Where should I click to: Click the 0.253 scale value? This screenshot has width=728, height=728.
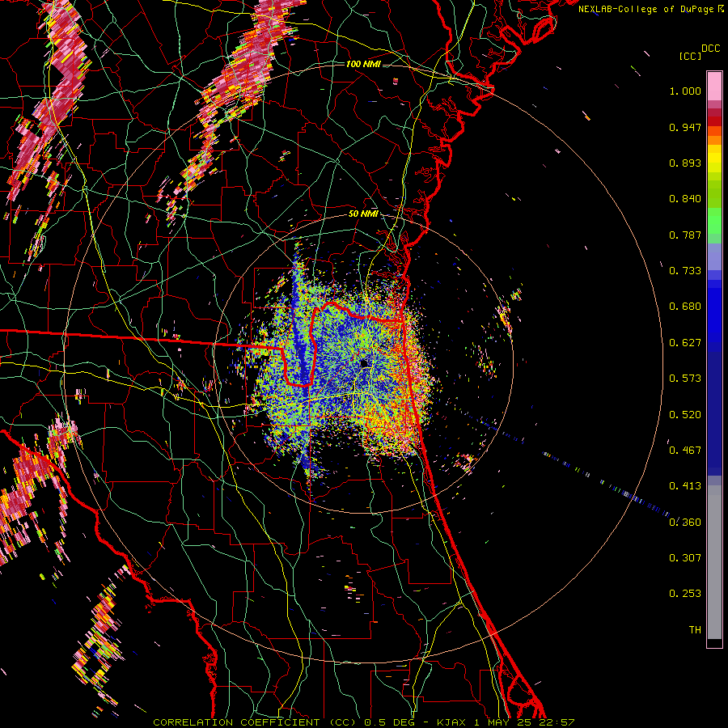685,594
